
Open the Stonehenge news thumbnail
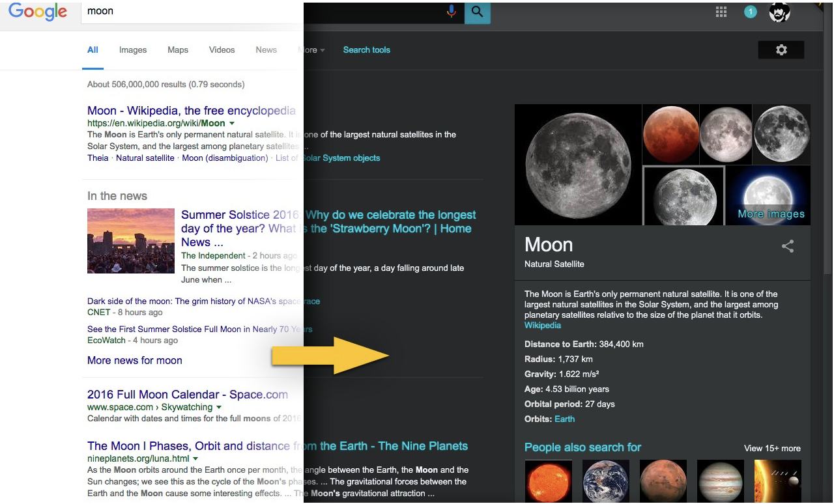pyautogui.click(x=131, y=241)
